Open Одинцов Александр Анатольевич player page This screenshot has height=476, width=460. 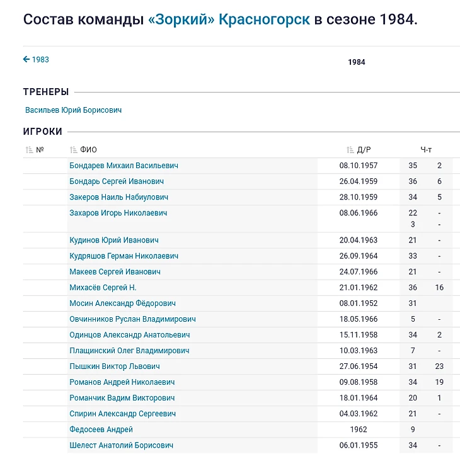[x=130, y=335]
